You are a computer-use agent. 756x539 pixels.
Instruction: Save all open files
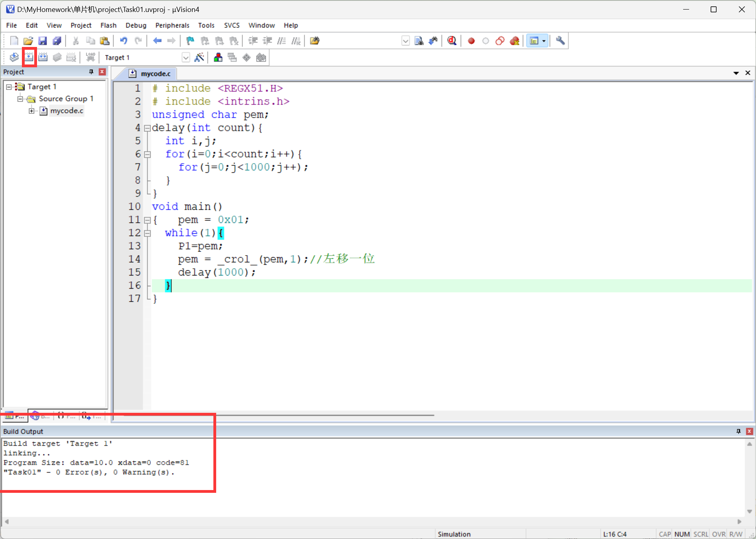click(x=57, y=41)
